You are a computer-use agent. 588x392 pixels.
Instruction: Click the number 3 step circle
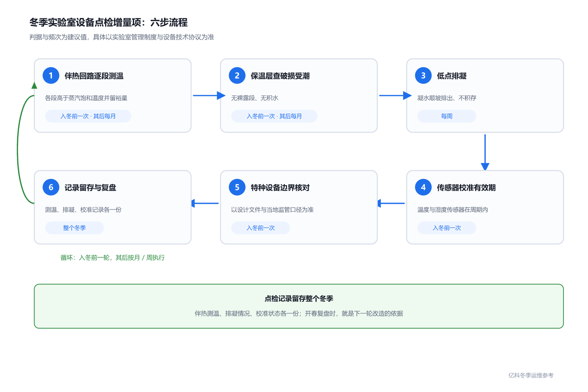click(x=423, y=76)
